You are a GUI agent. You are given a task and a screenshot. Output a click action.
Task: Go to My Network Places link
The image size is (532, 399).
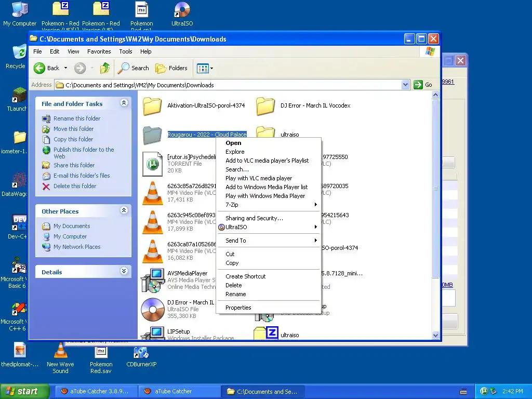coord(77,247)
